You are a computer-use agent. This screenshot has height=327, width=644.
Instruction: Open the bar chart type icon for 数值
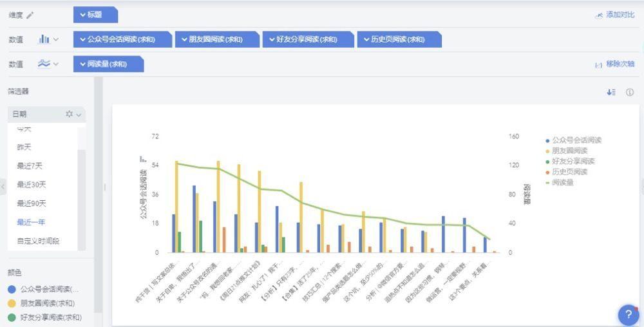point(44,39)
